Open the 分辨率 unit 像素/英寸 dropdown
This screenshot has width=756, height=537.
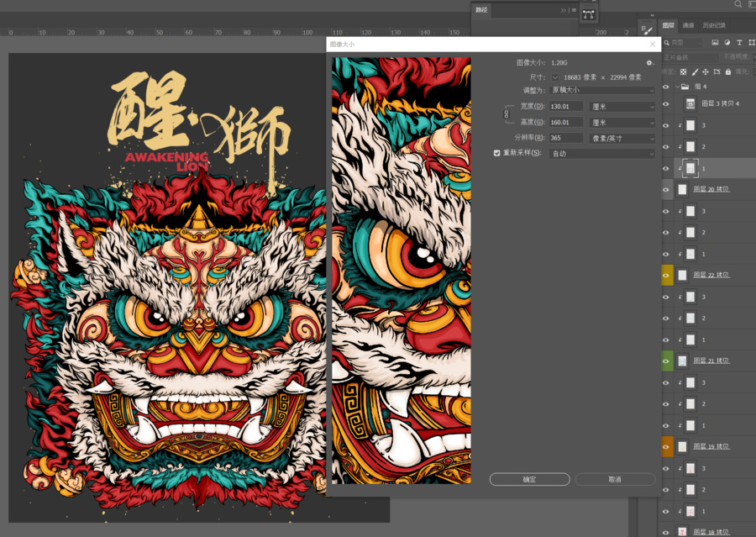coord(622,139)
